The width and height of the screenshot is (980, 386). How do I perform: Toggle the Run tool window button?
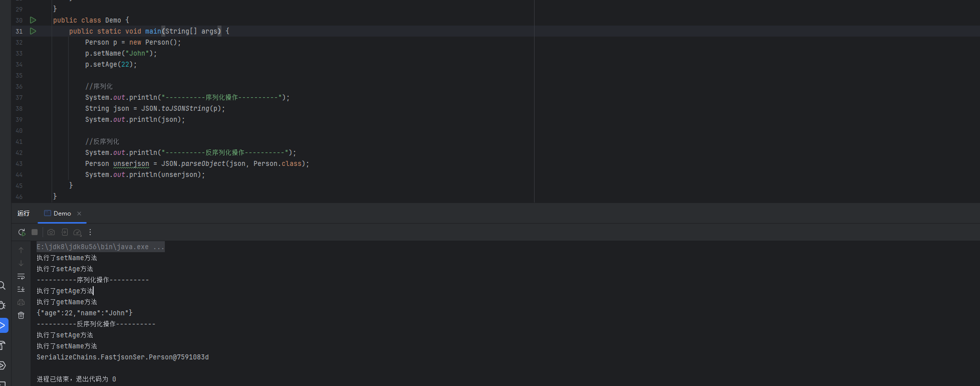pos(3,325)
